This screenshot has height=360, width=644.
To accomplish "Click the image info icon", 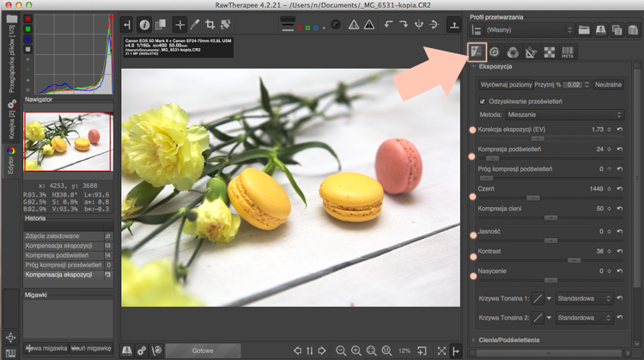I will (x=144, y=25).
